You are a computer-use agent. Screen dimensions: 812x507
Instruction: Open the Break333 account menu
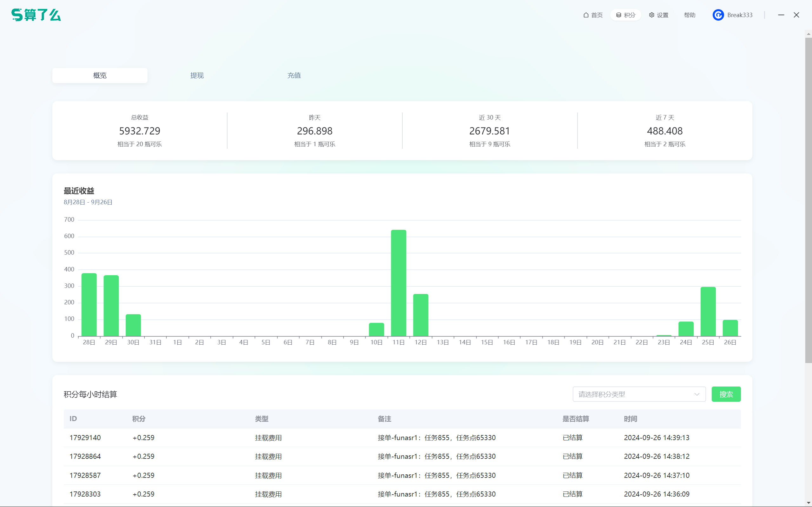coord(740,15)
